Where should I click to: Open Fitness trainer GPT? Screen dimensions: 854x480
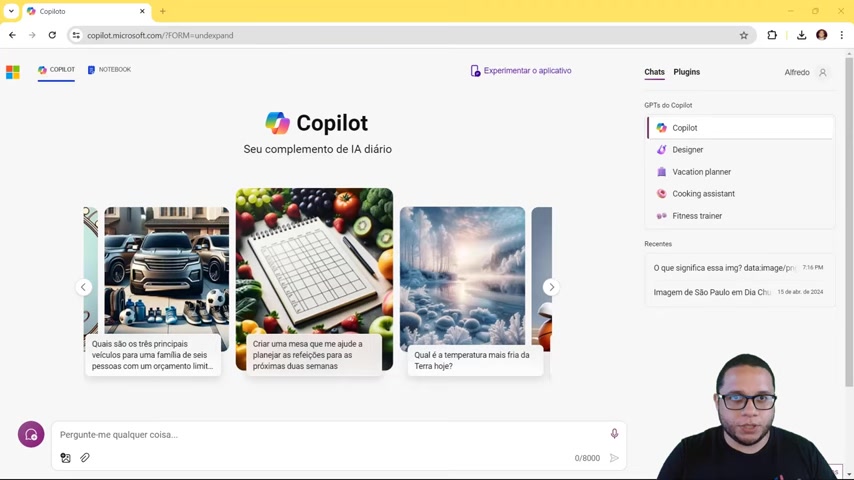coord(740,216)
